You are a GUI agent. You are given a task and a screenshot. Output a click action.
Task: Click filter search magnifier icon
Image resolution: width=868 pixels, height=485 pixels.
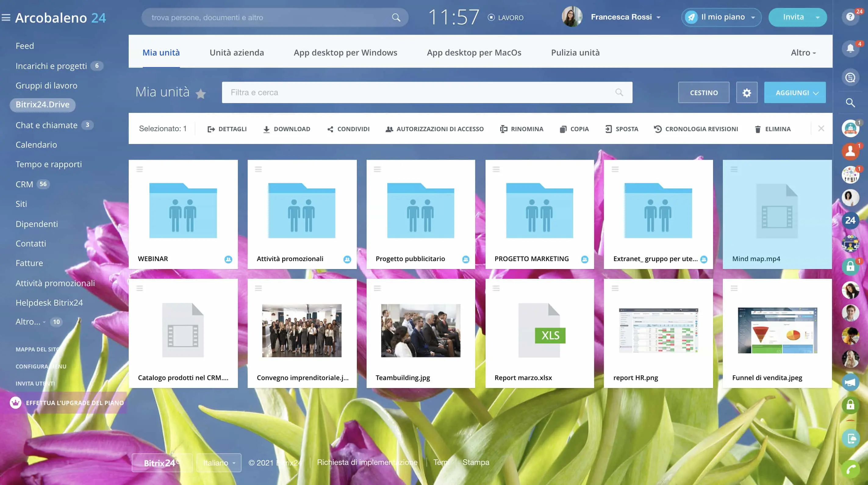[619, 92]
